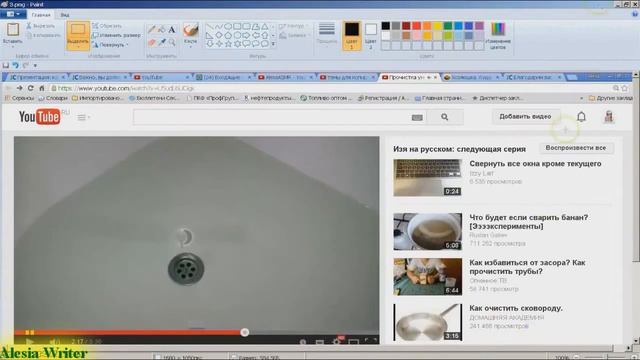
Task: Click the Save icon in quick access toolbar
Action: click(x=6, y=65)
